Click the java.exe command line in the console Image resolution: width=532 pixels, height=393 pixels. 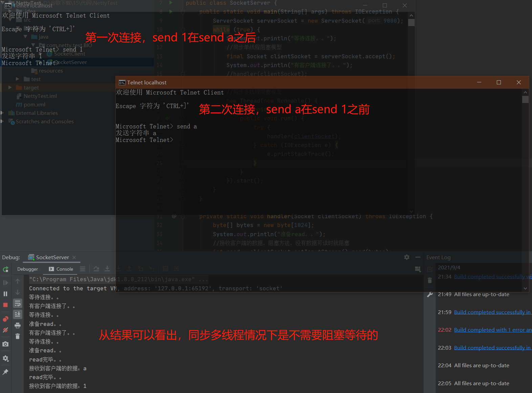coord(118,280)
